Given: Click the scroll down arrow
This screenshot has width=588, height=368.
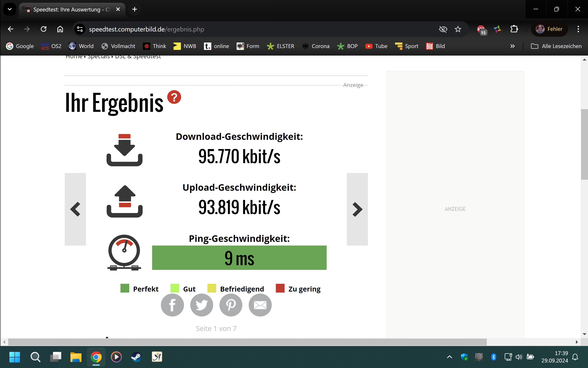Looking at the screenshot, I should click(584, 334).
